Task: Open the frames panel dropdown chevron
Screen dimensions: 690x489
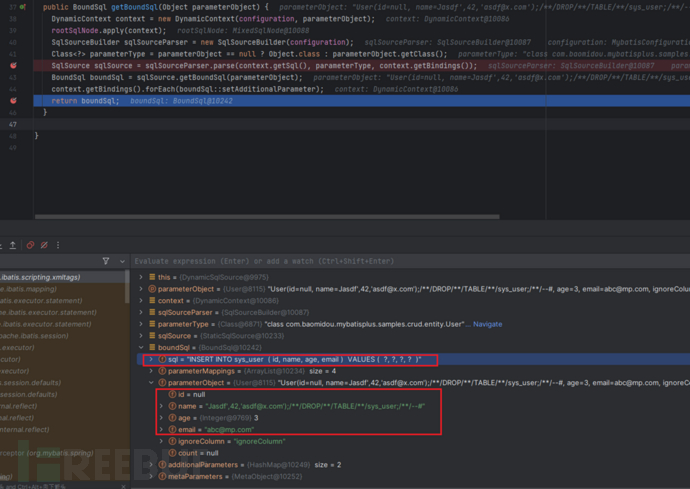Action: [x=123, y=261]
